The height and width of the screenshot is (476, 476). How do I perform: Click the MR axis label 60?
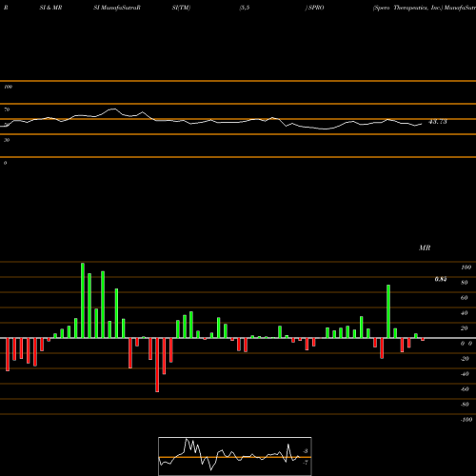465,298
